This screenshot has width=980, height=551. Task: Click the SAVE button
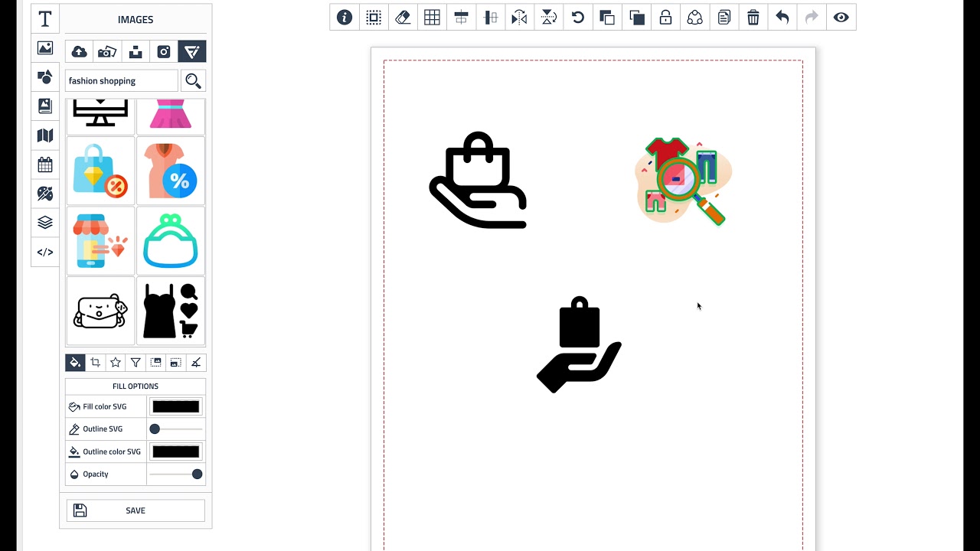pos(136,510)
